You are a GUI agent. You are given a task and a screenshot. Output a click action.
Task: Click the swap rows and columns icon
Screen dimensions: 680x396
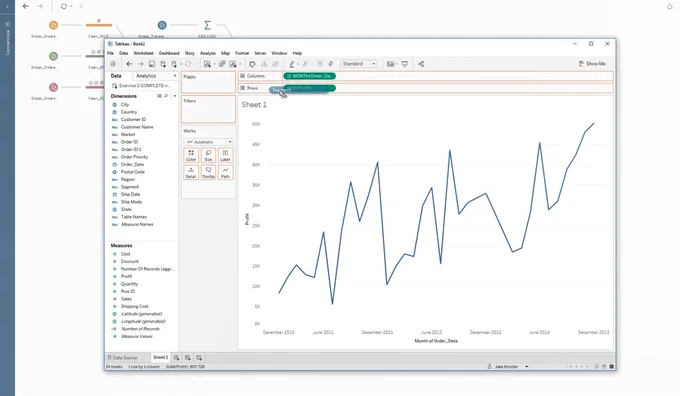tap(252, 64)
